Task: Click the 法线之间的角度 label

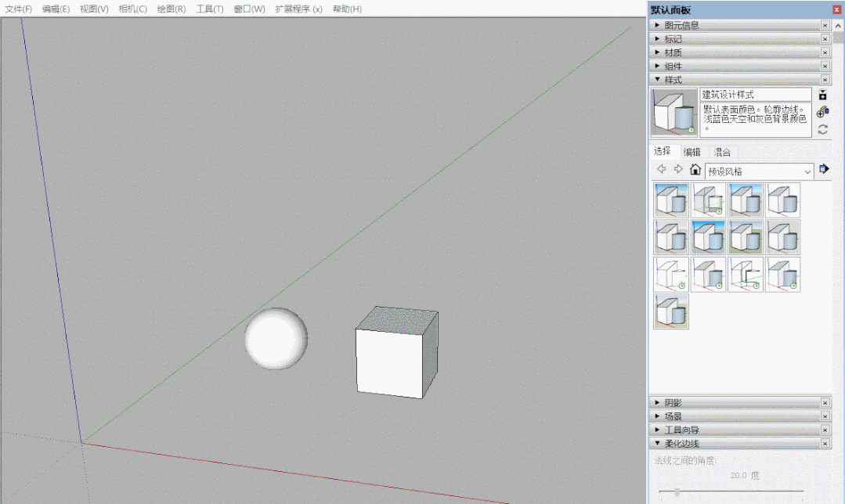Action: coord(685,461)
